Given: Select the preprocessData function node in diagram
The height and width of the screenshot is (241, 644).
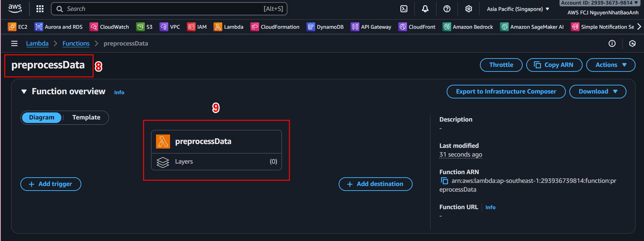Looking at the screenshot, I should [216, 142].
